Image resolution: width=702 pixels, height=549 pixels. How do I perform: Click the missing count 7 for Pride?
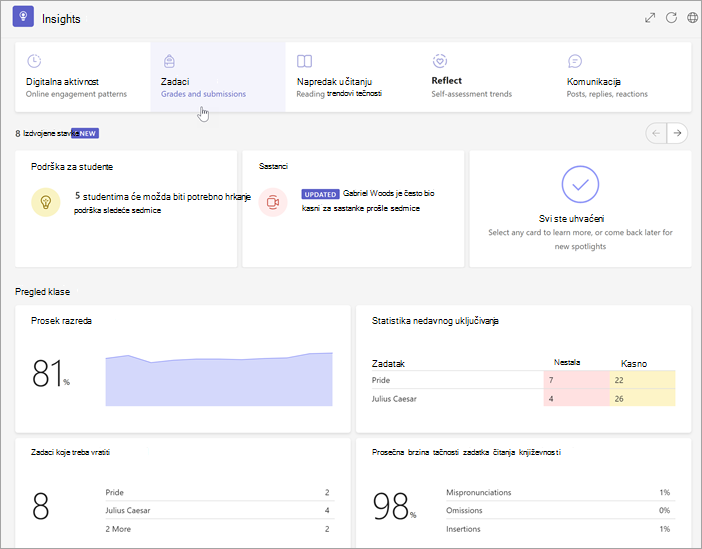click(577, 380)
